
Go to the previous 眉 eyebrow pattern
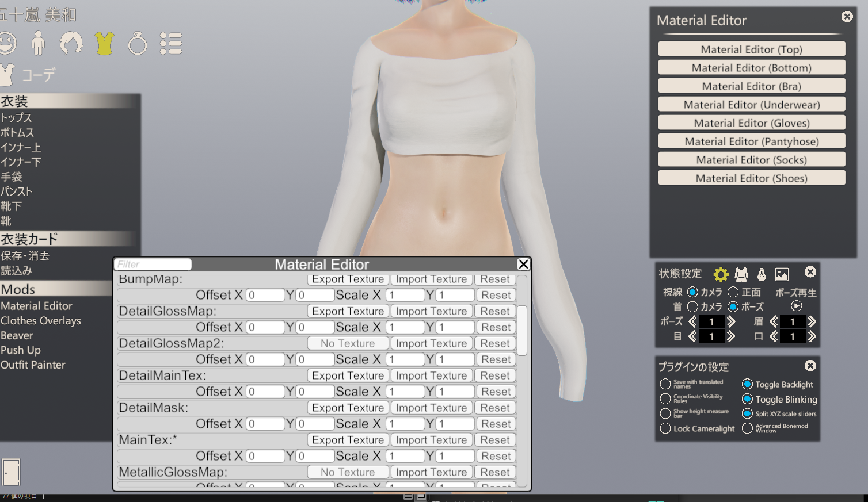pos(774,321)
